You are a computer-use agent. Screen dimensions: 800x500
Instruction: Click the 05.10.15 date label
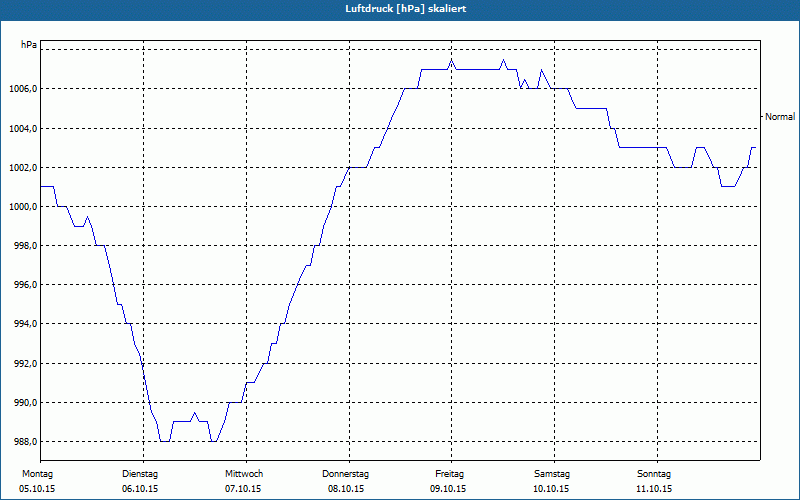point(37,489)
